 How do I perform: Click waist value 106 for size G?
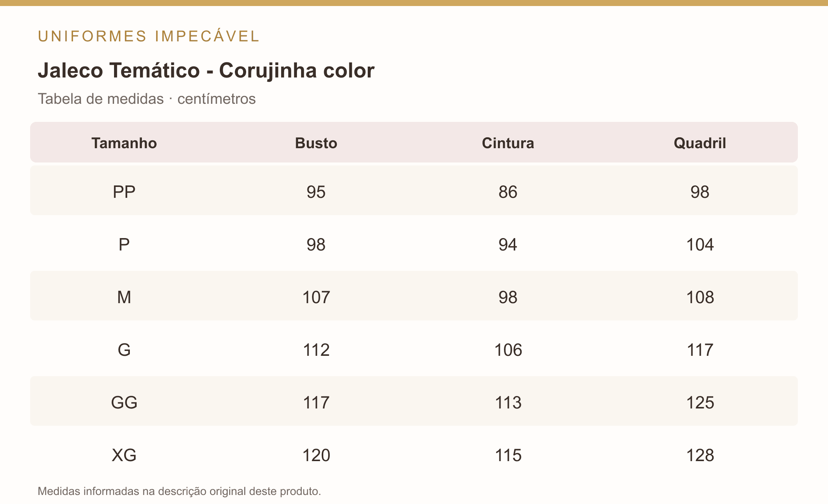click(508, 350)
